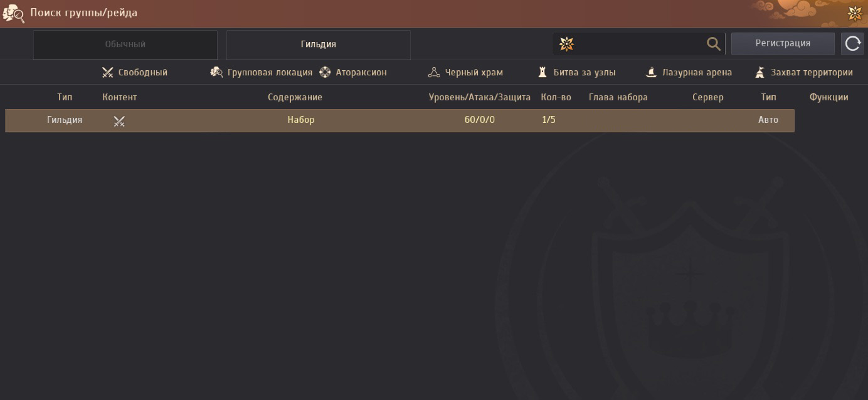
Task: Choose the Атораксион content filter icon
Action: [x=325, y=73]
